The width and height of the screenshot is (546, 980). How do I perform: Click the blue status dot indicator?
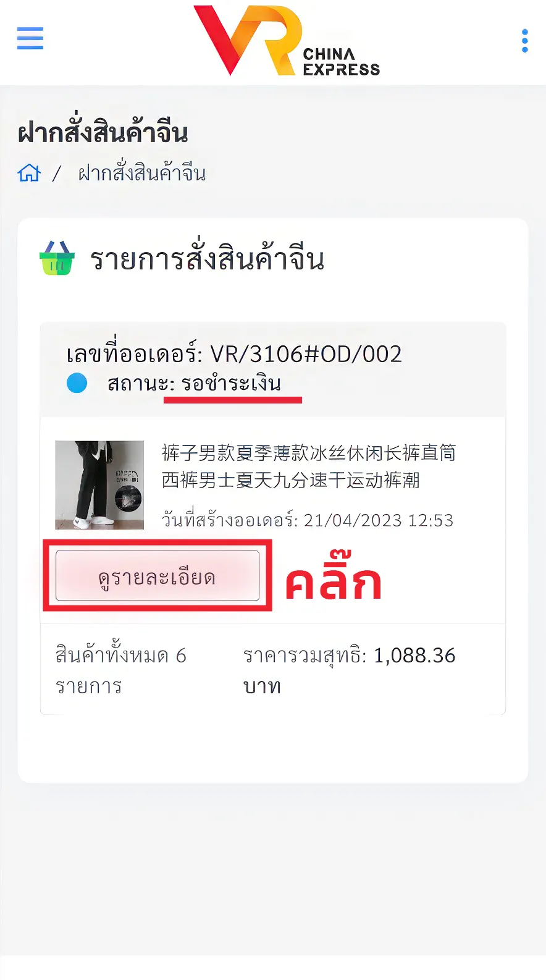coord(77,383)
